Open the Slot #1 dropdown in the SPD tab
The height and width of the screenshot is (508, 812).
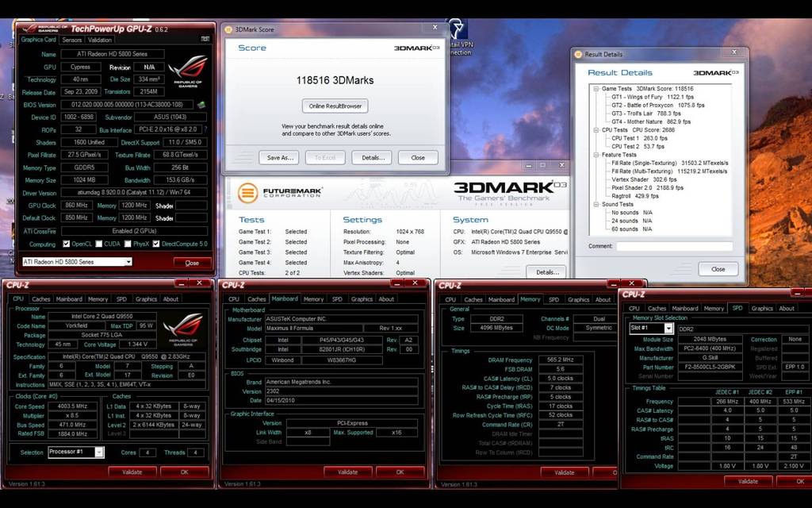tap(650, 328)
